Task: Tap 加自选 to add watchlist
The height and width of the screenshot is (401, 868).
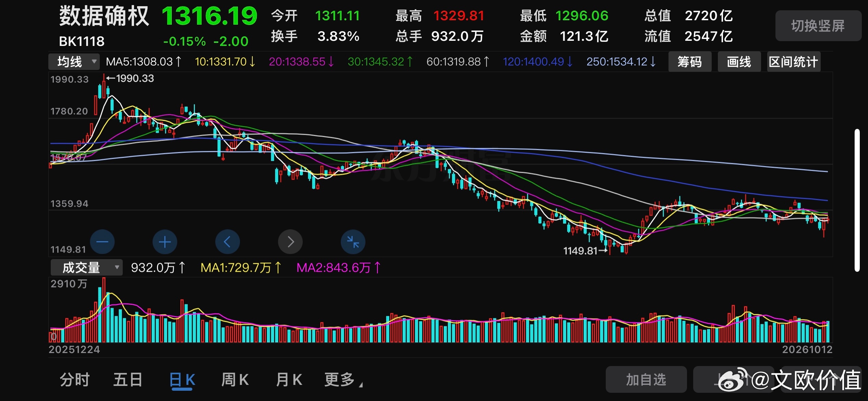Action: tap(646, 379)
